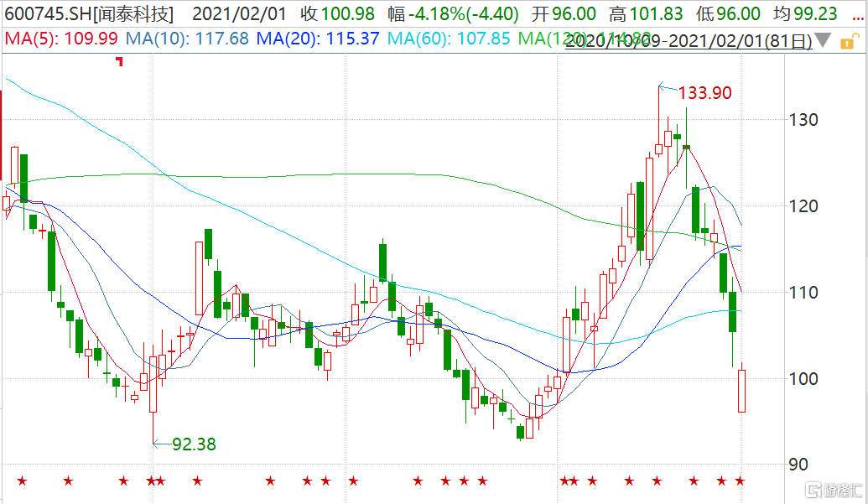The height and width of the screenshot is (504, 868).
Task: Click the 120 price axis label
Action: pos(803,206)
